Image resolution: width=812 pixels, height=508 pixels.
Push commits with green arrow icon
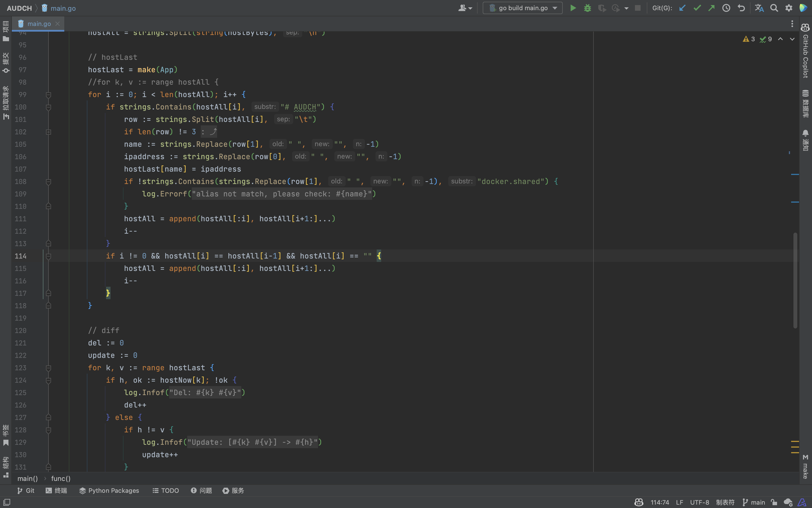[x=711, y=8]
